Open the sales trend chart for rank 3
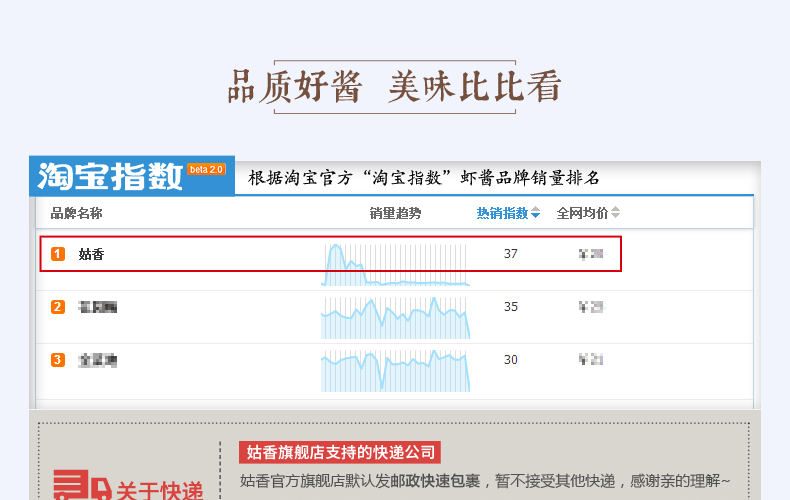 tap(396, 371)
